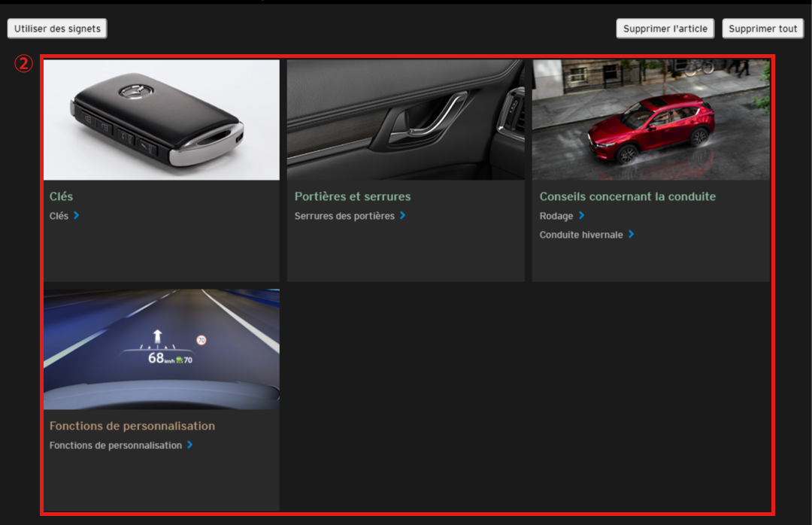Click the chevron after Conduite hivernale
This screenshot has width=812, height=525.
tap(632, 235)
